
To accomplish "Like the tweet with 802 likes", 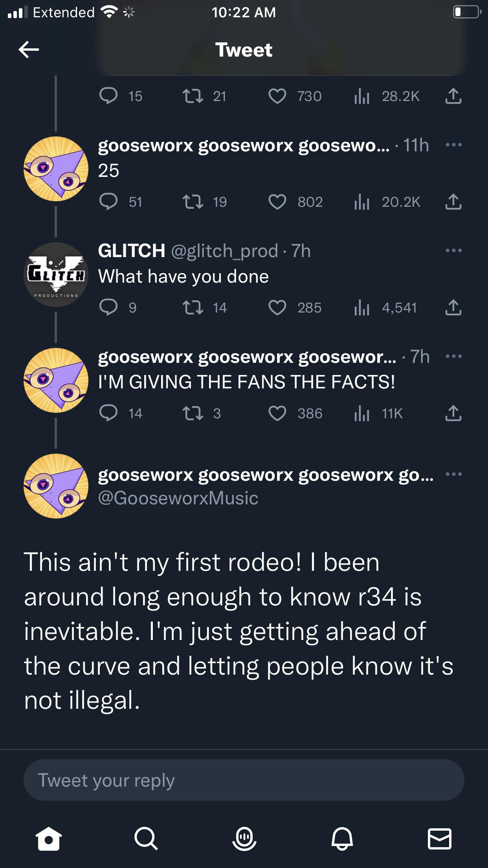I will pos(277,202).
